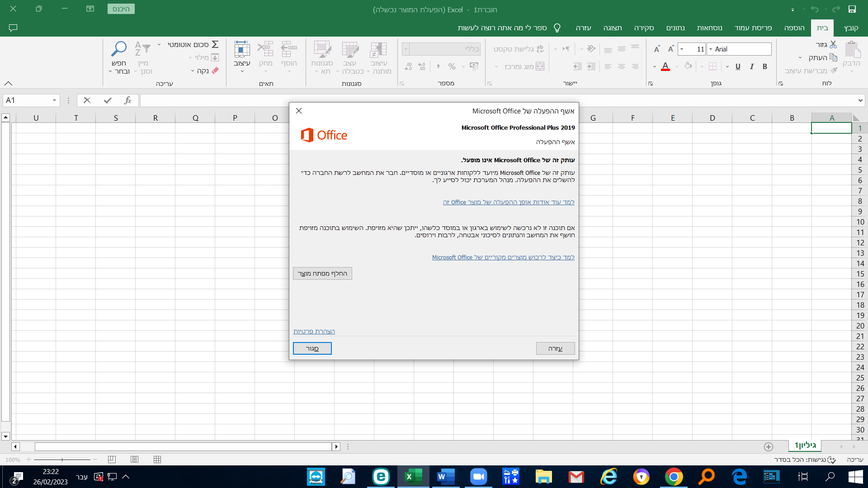Open the Insert (הוספה) tab
This screenshot has height=488, width=868.
tap(794, 28)
